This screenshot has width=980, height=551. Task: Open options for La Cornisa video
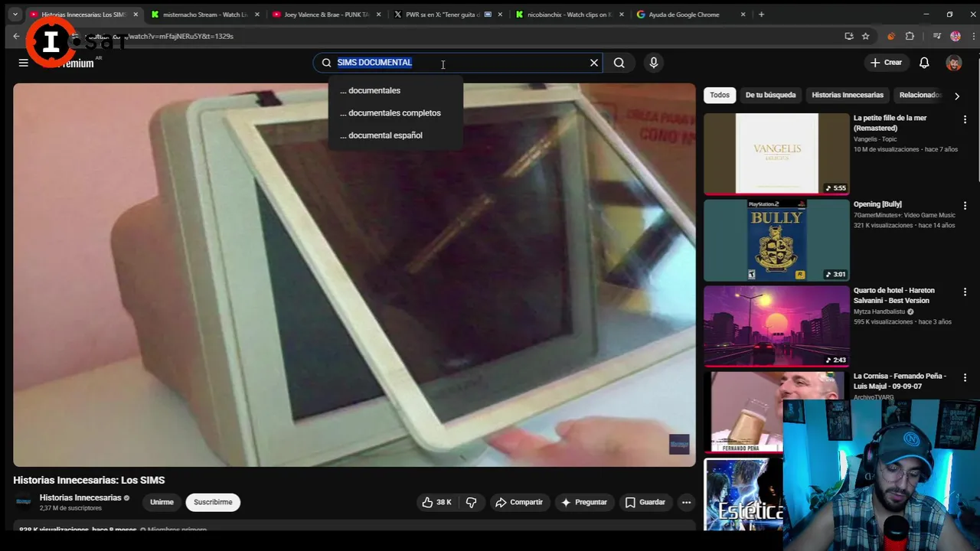point(965,378)
